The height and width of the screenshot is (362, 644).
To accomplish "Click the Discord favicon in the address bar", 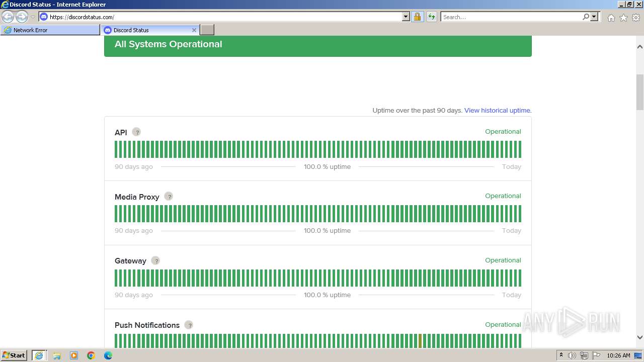I will (x=44, y=17).
